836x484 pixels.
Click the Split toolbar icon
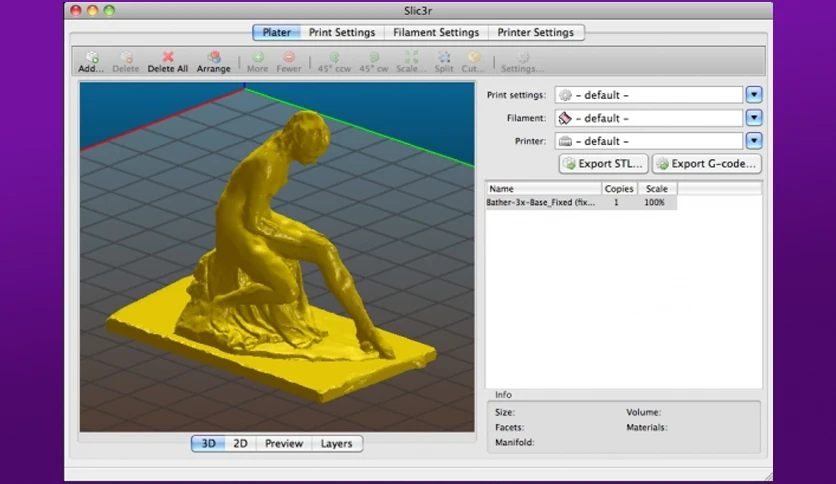coord(444,57)
